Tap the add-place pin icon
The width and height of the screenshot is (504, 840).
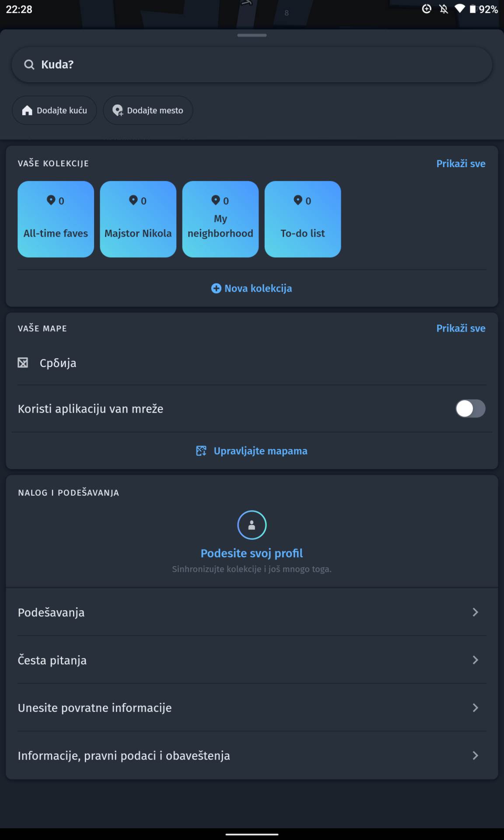click(x=117, y=110)
